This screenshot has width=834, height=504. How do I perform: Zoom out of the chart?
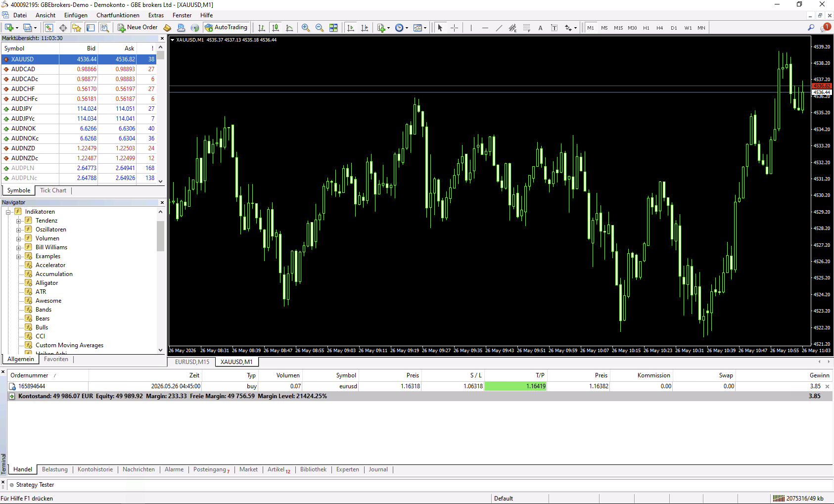tap(320, 28)
